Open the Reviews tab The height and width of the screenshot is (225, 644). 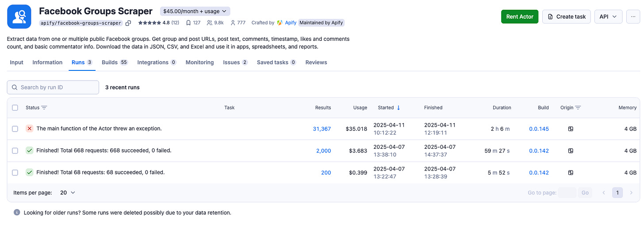(x=316, y=62)
